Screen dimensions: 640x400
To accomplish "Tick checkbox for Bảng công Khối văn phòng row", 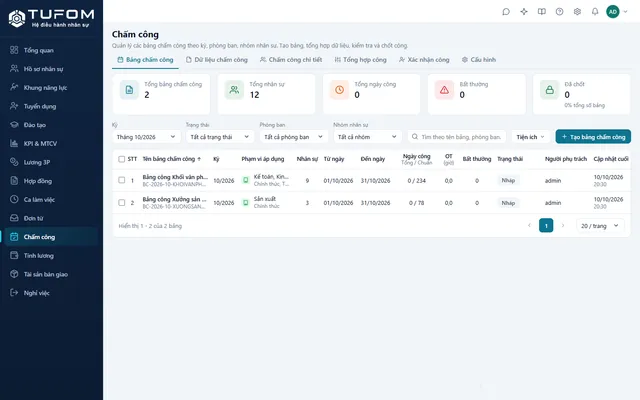I will (x=121, y=180).
